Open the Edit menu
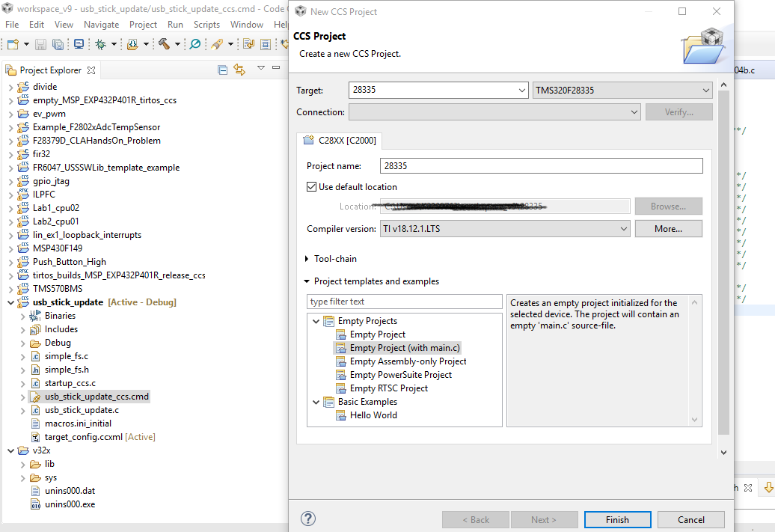 pos(37,24)
